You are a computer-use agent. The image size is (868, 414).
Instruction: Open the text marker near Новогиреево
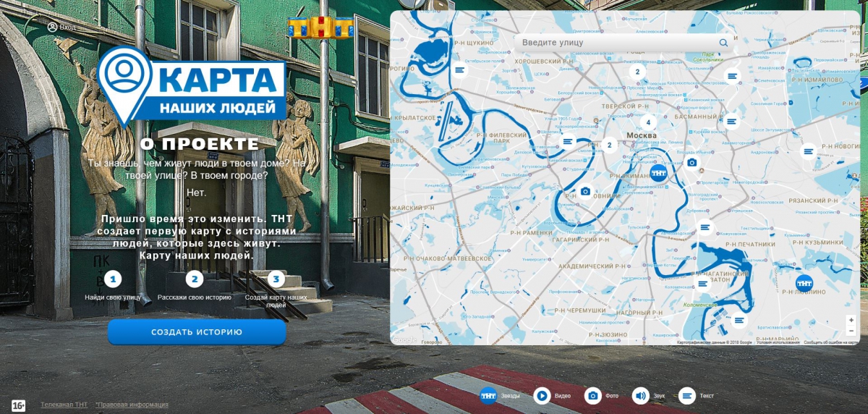click(809, 151)
